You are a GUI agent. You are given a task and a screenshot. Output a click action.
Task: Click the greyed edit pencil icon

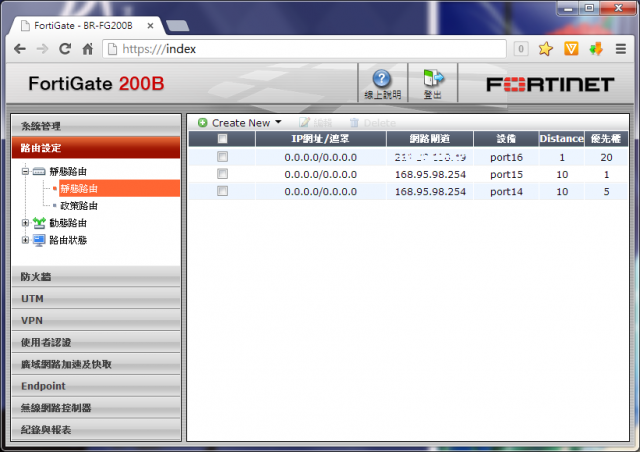tap(304, 122)
